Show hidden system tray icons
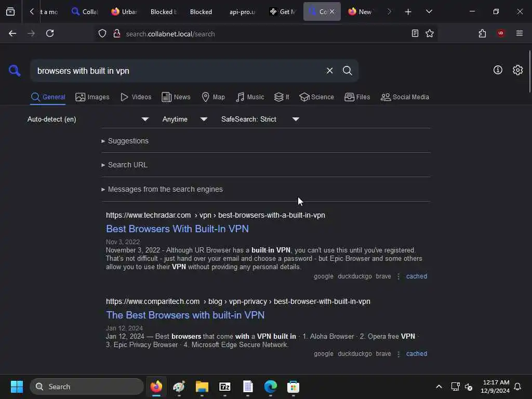The width and height of the screenshot is (532, 399). tap(438, 387)
